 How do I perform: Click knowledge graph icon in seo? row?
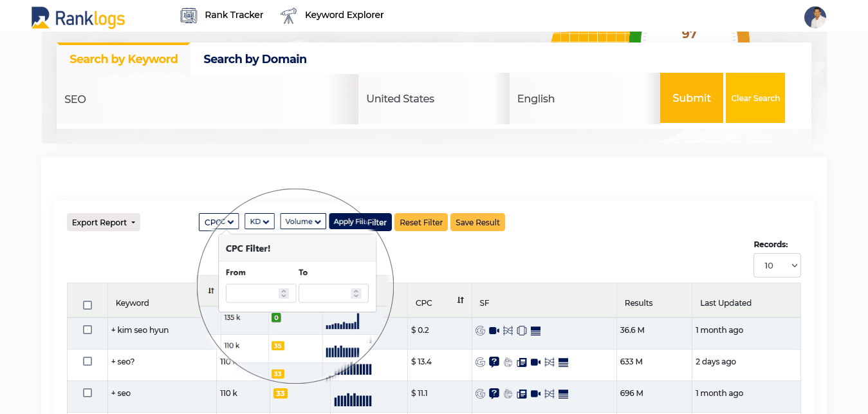pos(549,362)
